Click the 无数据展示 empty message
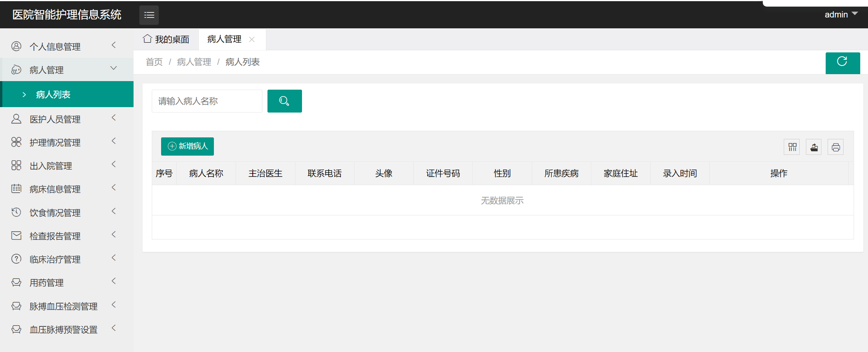 click(x=502, y=201)
